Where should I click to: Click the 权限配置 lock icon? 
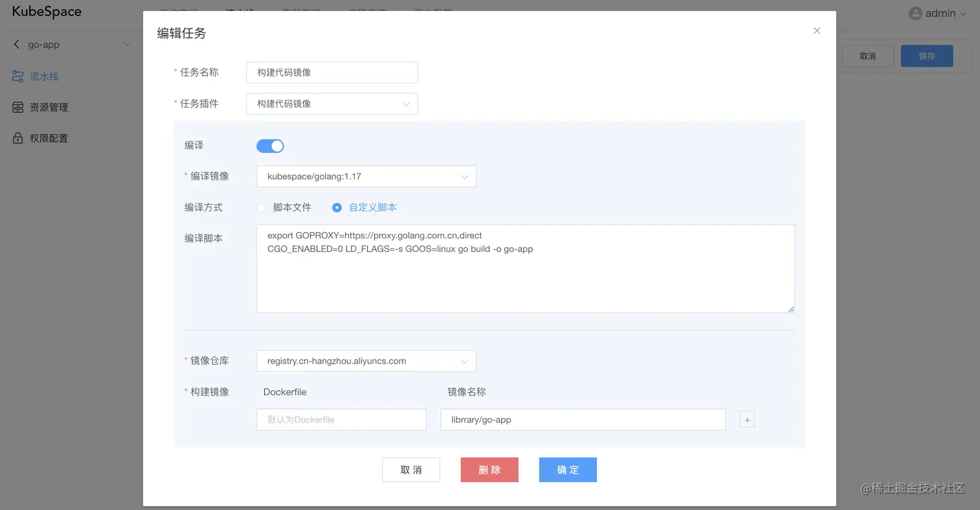(x=18, y=138)
